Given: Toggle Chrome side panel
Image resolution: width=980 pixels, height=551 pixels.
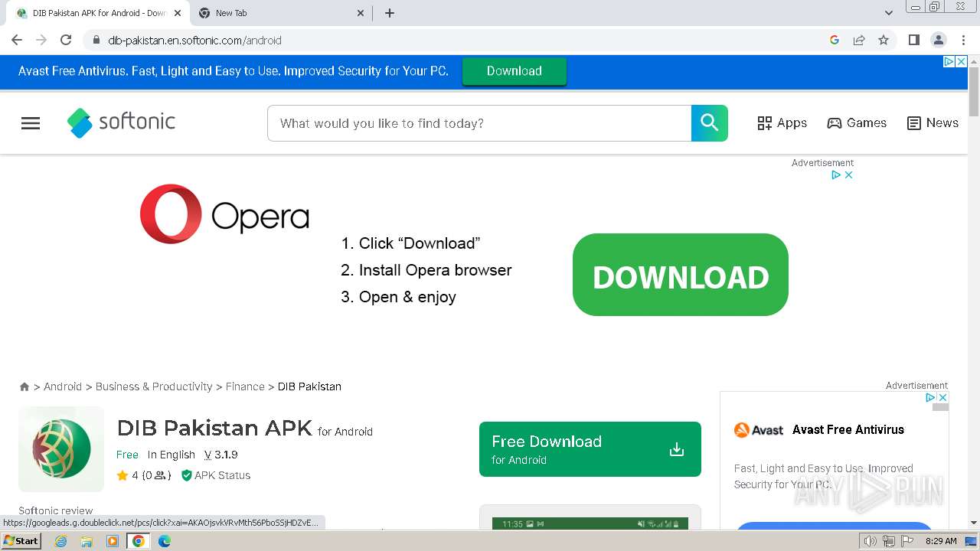Looking at the screenshot, I should coord(913,41).
